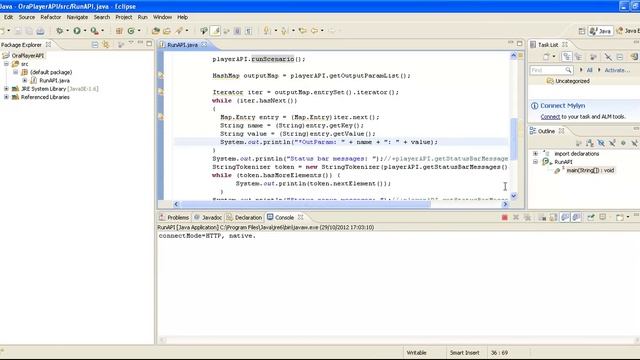The width and height of the screenshot is (640, 360).
Task: Collapse the src folder in Package Explorer
Action: coord(7,64)
